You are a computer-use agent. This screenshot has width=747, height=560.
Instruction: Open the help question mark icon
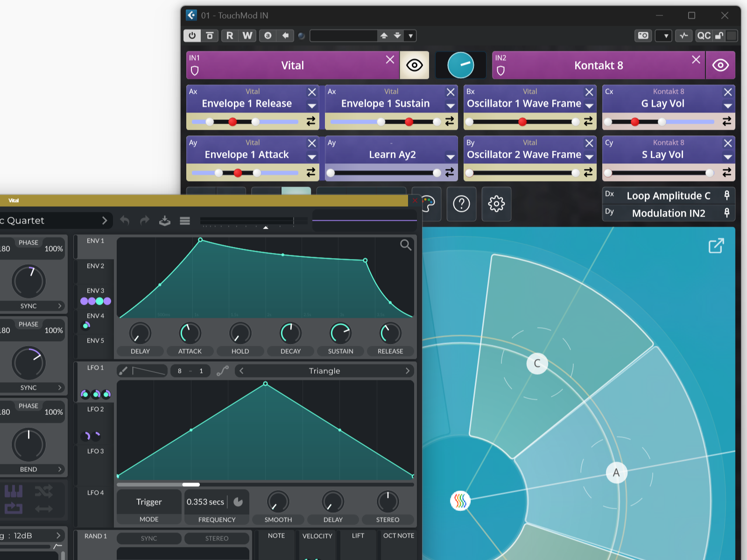click(461, 204)
